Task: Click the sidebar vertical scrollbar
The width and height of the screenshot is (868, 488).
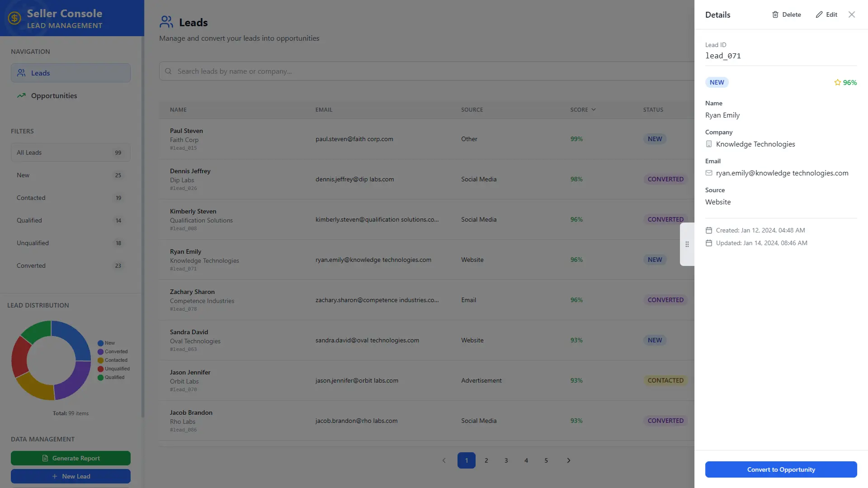Action: pos(143,226)
